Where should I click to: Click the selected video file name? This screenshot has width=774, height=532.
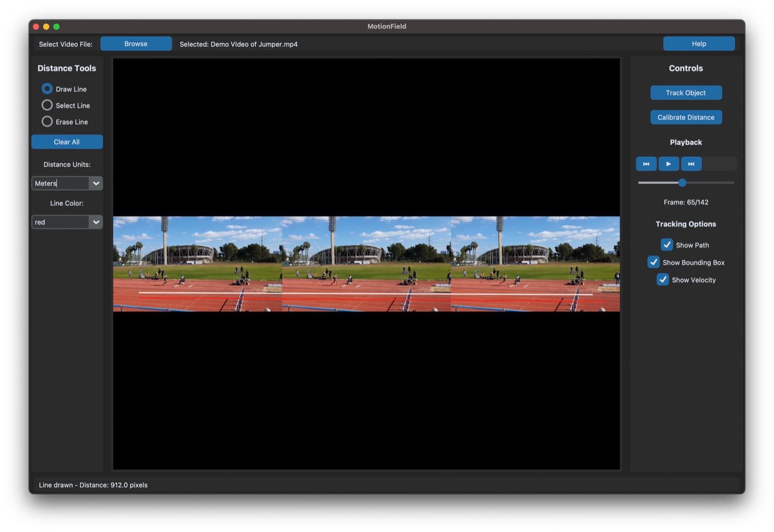pyautogui.click(x=238, y=44)
